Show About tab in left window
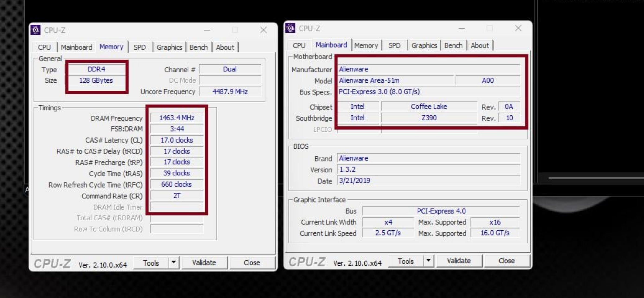 coord(225,47)
